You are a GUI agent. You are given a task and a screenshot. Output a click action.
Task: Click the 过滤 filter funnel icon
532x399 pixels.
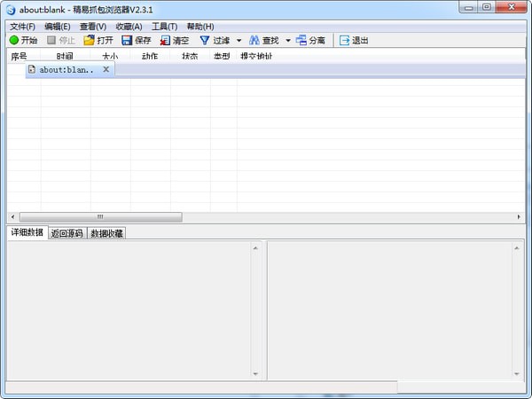pyautogui.click(x=205, y=40)
